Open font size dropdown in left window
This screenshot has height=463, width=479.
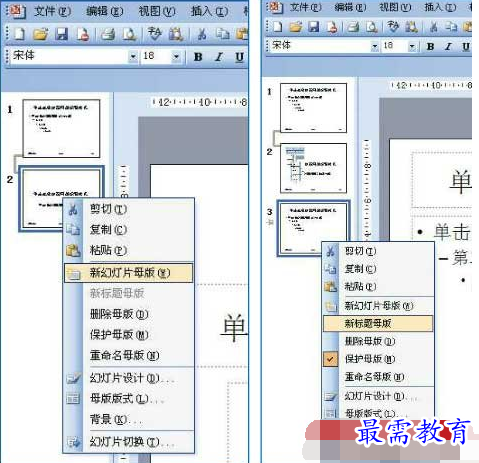(x=176, y=57)
